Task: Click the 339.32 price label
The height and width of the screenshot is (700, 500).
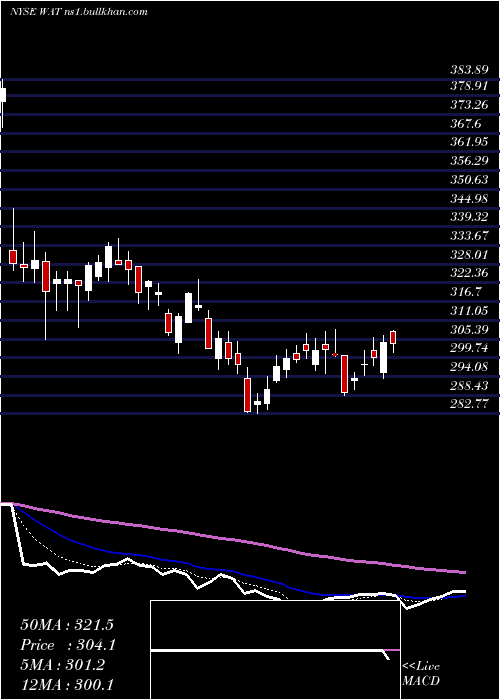Action: click(469, 217)
